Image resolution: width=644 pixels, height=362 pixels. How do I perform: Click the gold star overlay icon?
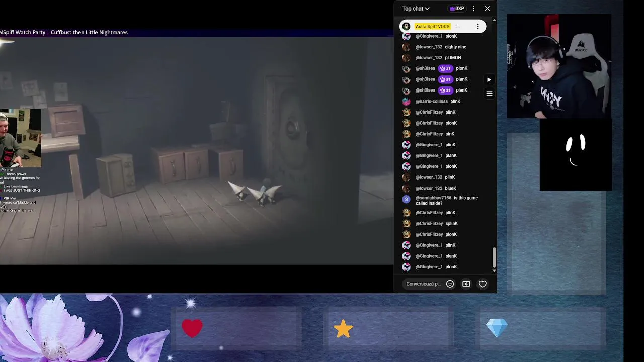pos(343,329)
